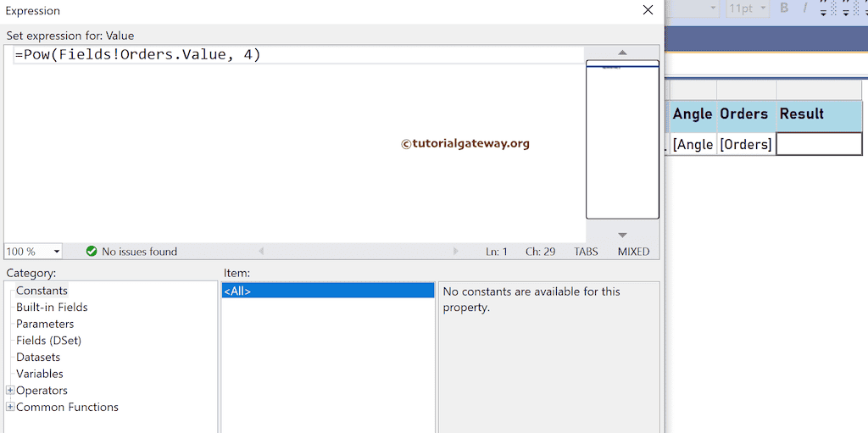Select the <All> item in the Item list
The width and height of the screenshot is (868, 433).
(328, 291)
